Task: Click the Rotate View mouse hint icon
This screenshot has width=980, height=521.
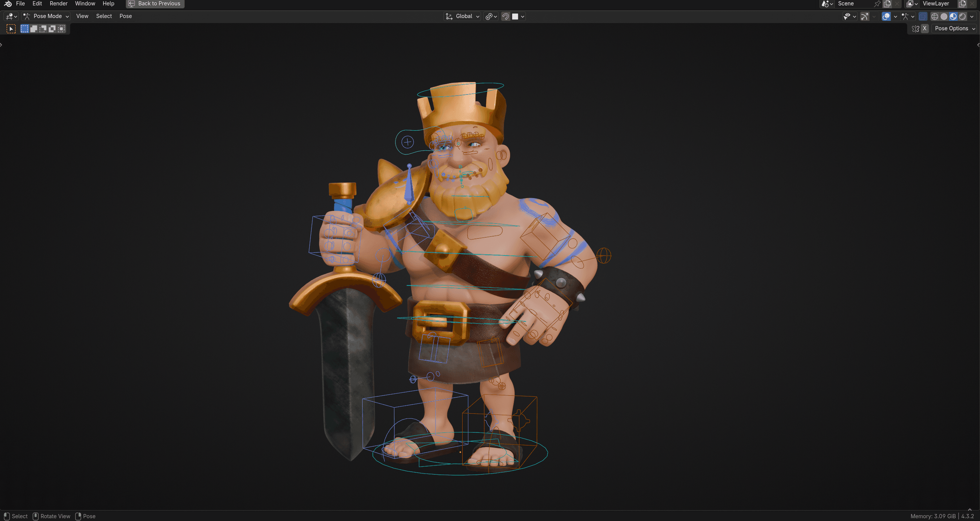Action: coord(36,516)
